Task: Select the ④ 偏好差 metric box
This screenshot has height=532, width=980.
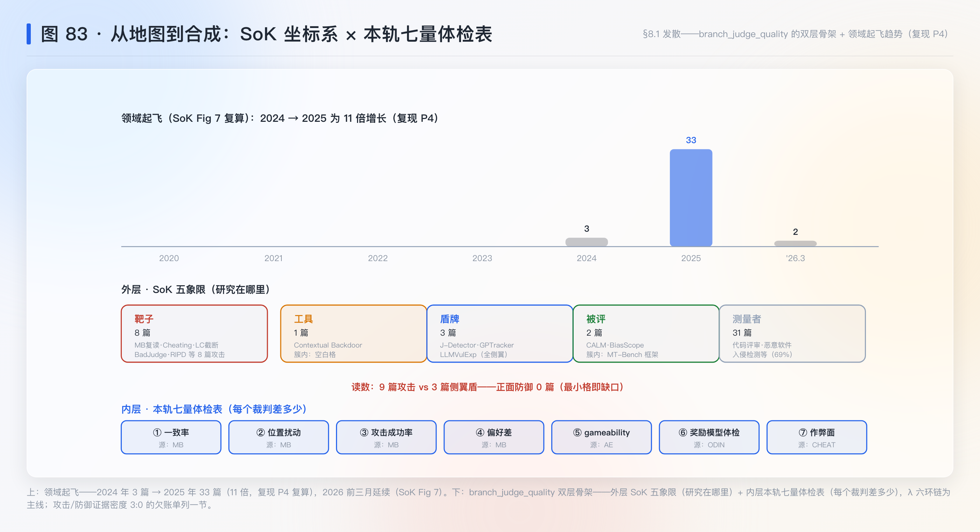Action: click(494, 437)
